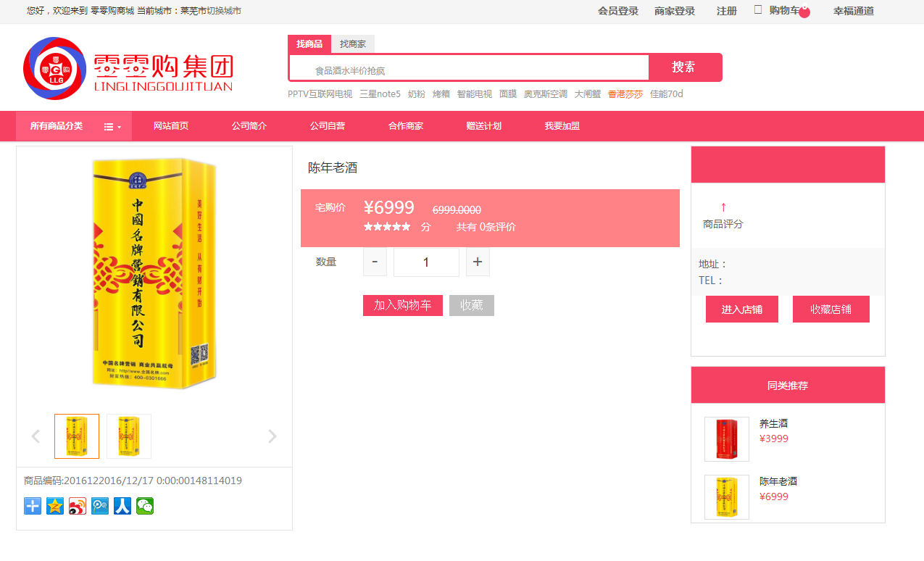Share via Tencent Weibo icon

100,506
